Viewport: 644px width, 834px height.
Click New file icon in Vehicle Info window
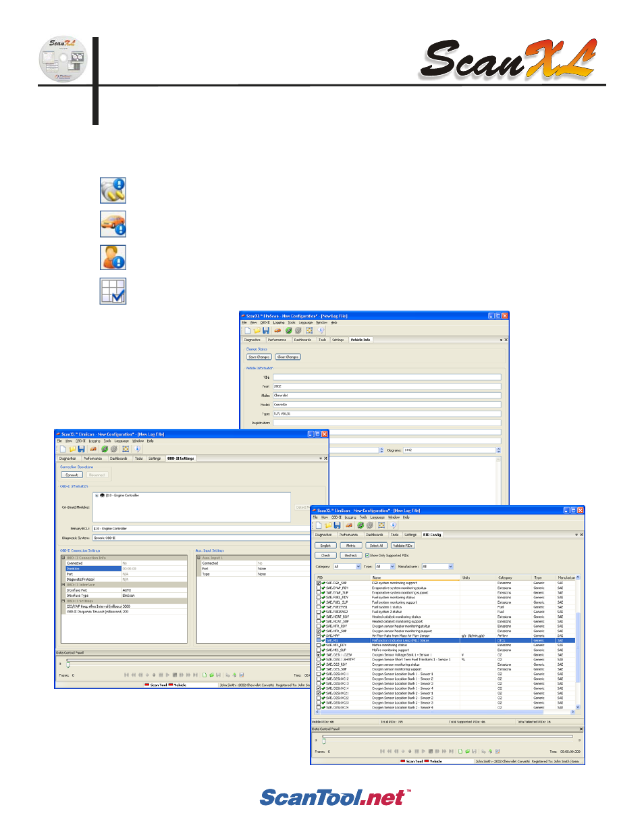click(x=247, y=330)
